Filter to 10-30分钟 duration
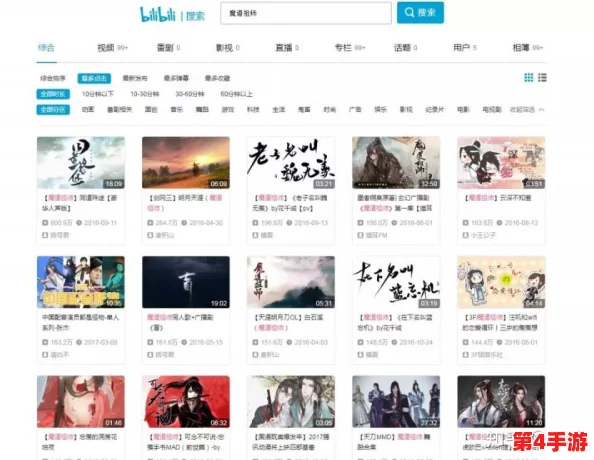 point(145,94)
